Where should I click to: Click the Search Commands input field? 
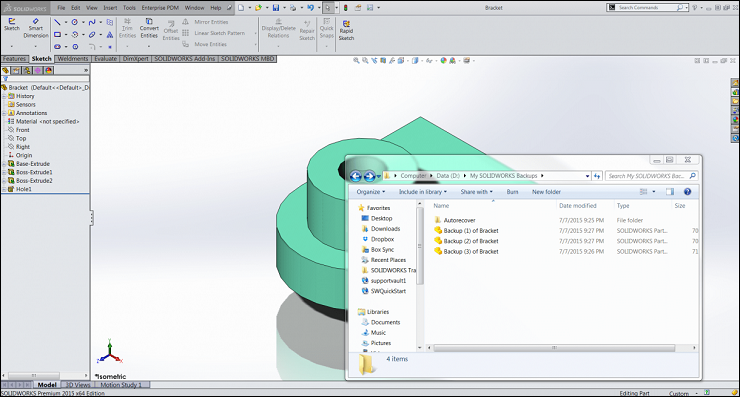pyautogui.click(x=647, y=8)
